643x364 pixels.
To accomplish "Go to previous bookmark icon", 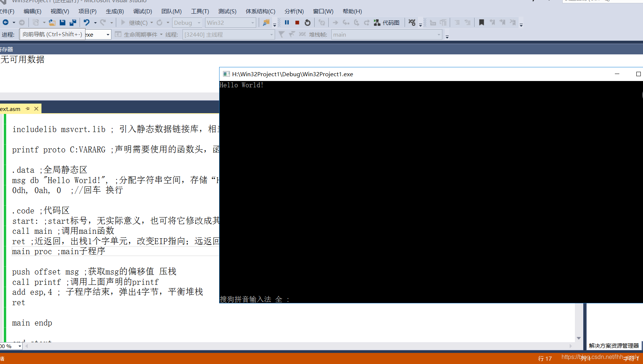I will (492, 23).
